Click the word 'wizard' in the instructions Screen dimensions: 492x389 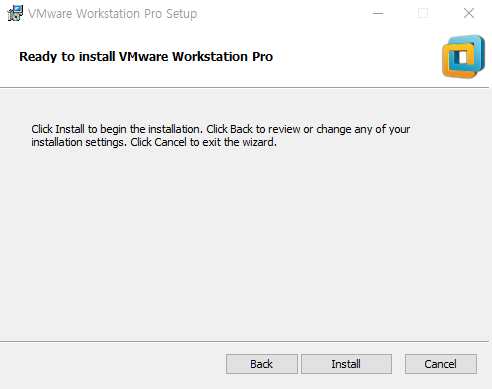259,142
